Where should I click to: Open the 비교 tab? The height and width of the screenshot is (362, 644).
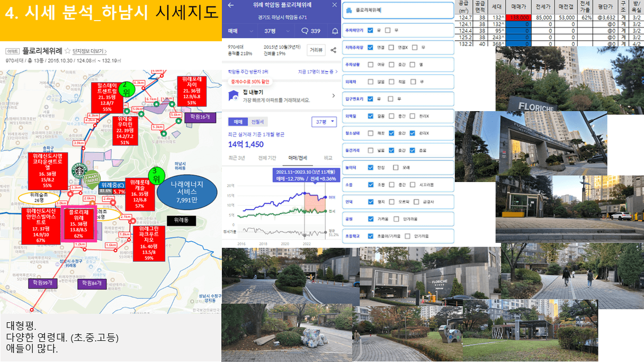click(x=328, y=158)
